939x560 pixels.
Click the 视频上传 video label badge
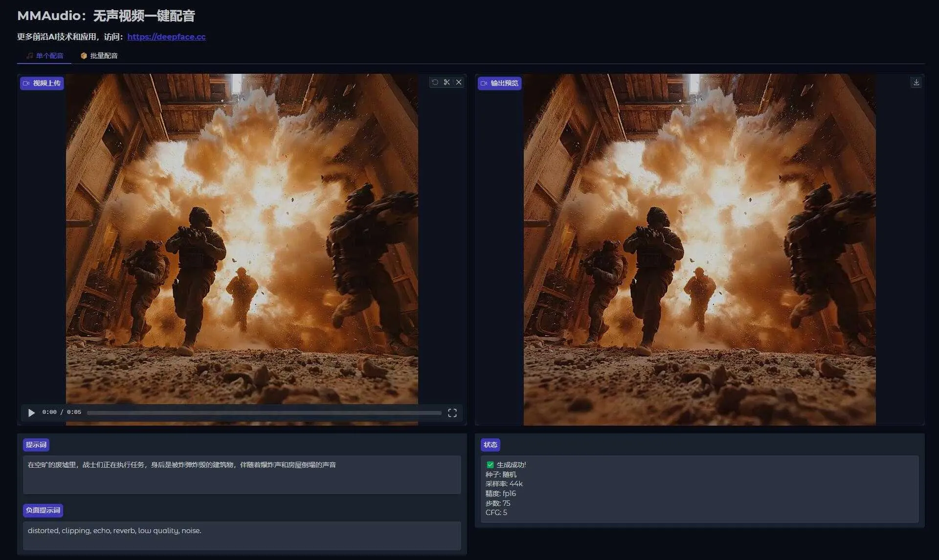click(x=42, y=83)
